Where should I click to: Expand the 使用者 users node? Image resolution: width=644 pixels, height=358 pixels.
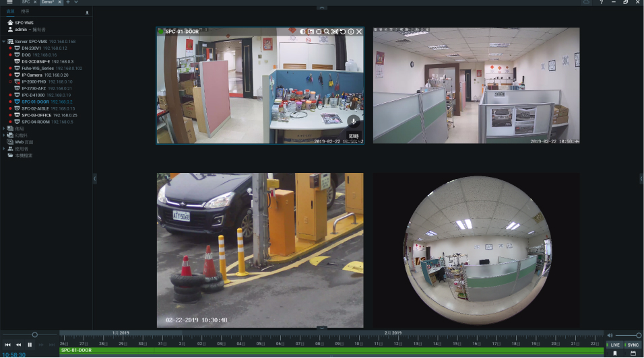point(3,149)
